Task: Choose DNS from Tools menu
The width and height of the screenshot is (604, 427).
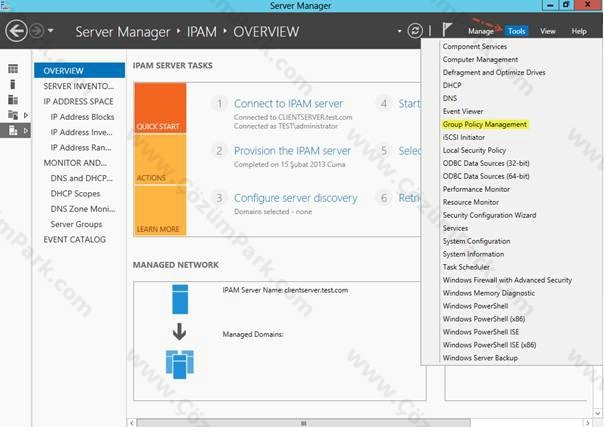Action: tap(450, 99)
